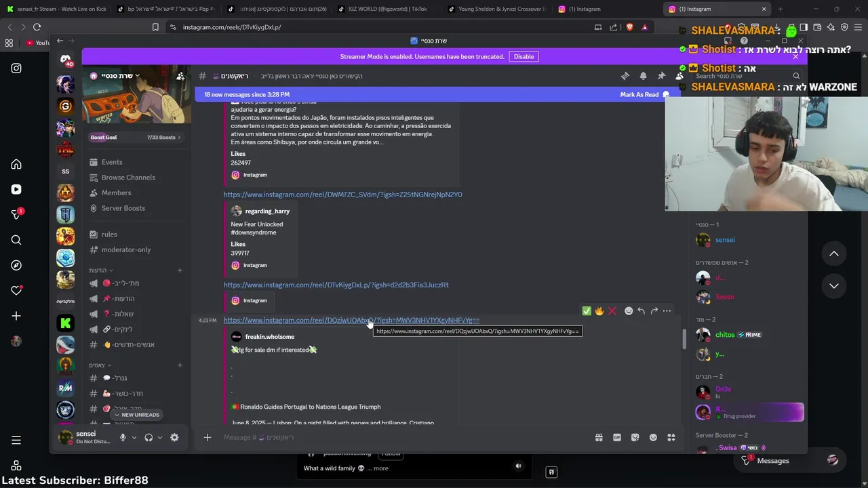Deafen headphones in user panel

(x=149, y=438)
